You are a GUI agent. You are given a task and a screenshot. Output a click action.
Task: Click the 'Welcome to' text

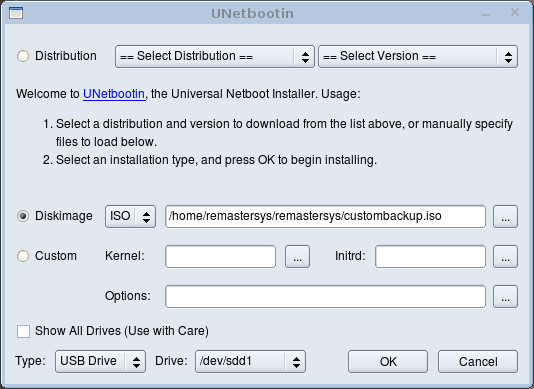click(x=48, y=94)
